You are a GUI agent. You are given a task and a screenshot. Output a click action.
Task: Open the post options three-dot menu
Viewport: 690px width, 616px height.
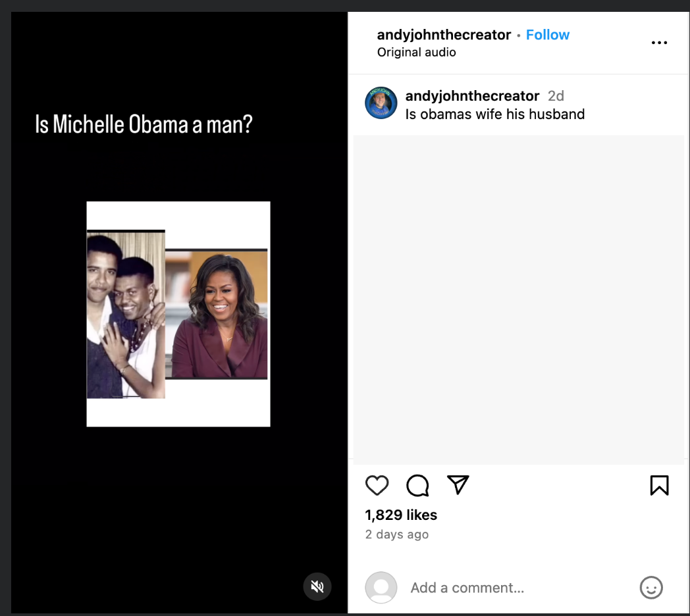pyautogui.click(x=659, y=42)
